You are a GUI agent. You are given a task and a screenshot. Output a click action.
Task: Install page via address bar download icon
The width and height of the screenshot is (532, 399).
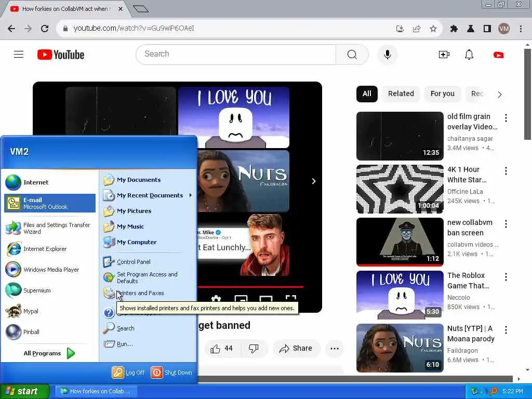[400, 29]
